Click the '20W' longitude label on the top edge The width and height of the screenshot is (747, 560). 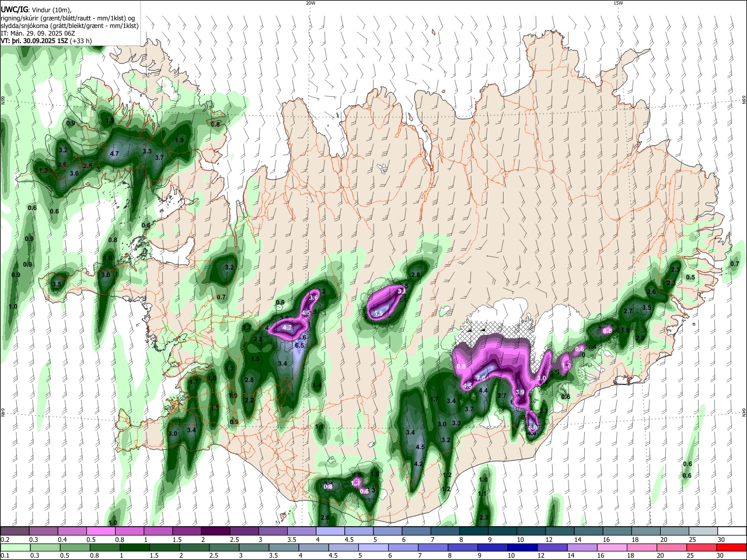click(x=310, y=3)
